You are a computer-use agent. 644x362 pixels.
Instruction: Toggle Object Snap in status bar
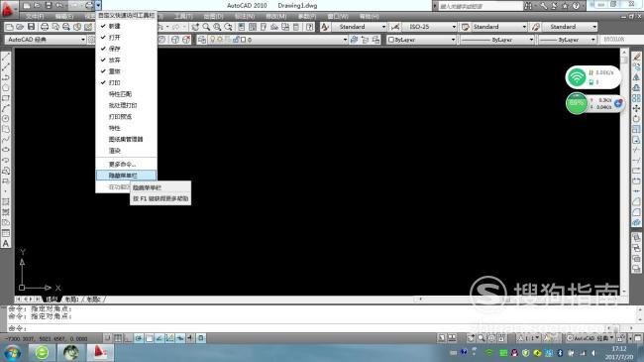(149, 338)
